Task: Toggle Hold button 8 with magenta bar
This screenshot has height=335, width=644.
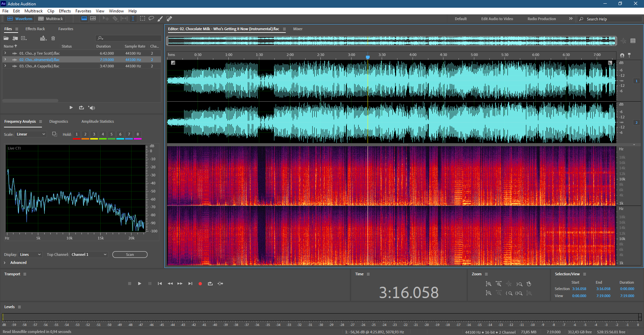Action: [x=138, y=135]
